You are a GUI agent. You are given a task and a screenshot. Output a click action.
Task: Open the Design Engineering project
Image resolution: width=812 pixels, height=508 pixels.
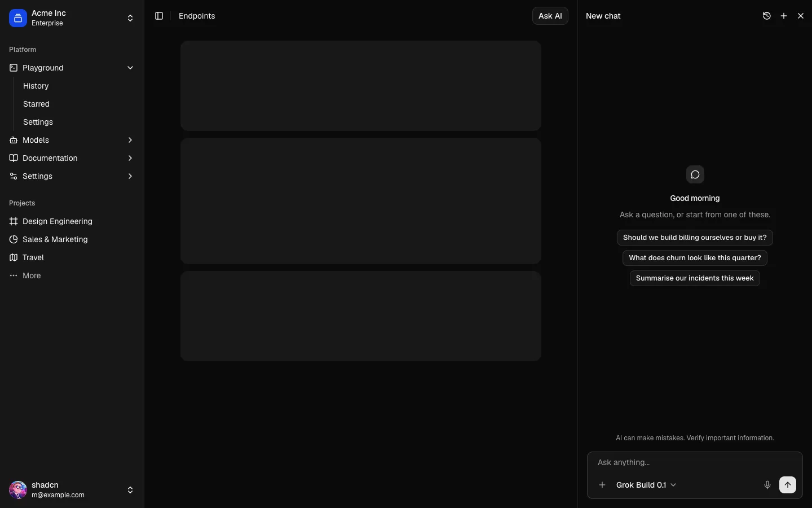pos(72,221)
